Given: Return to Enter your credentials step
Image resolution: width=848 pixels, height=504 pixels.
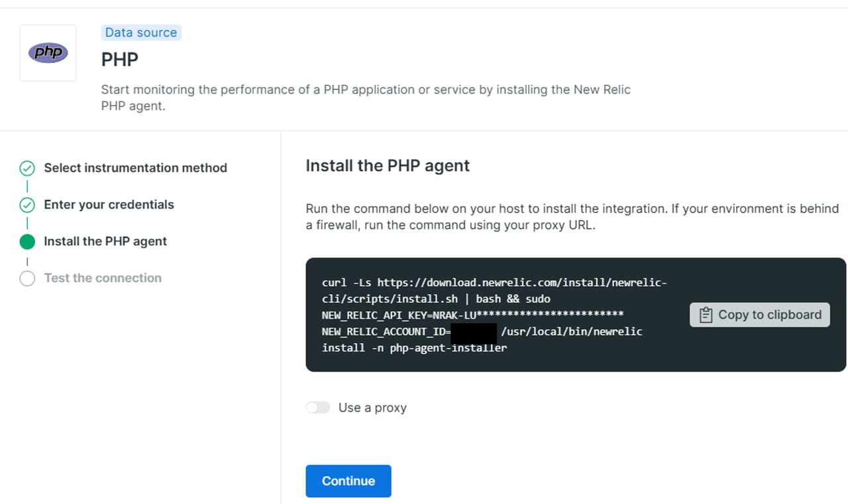Looking at the screenshot, I should click(x=109, y=205).
